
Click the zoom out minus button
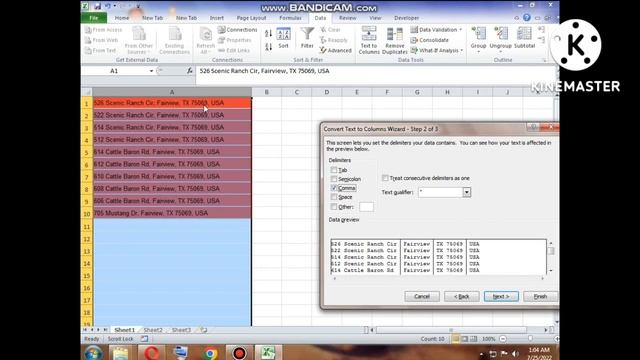point(503,339)
